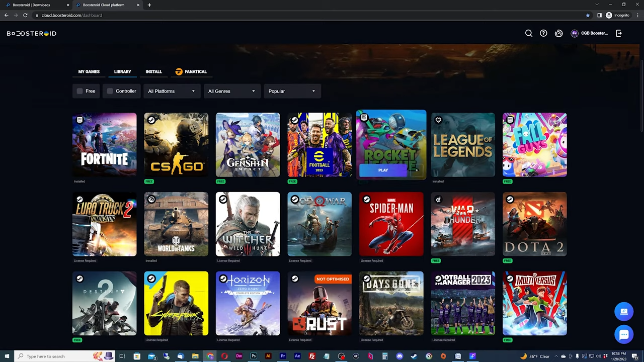Open Euro Truck Simulator 2 card

click(104, 224)
